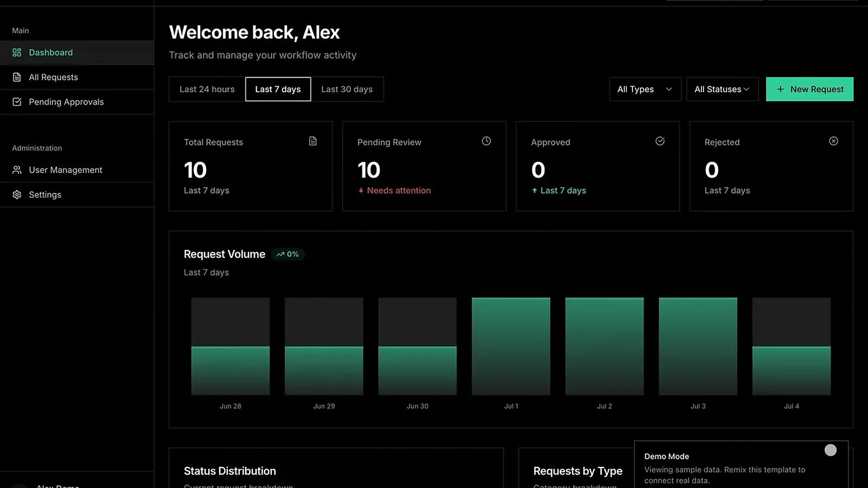Click the Pending Approvals checkmark icon
The width and height of the screenshot is (868, 488).
[17, 102]
